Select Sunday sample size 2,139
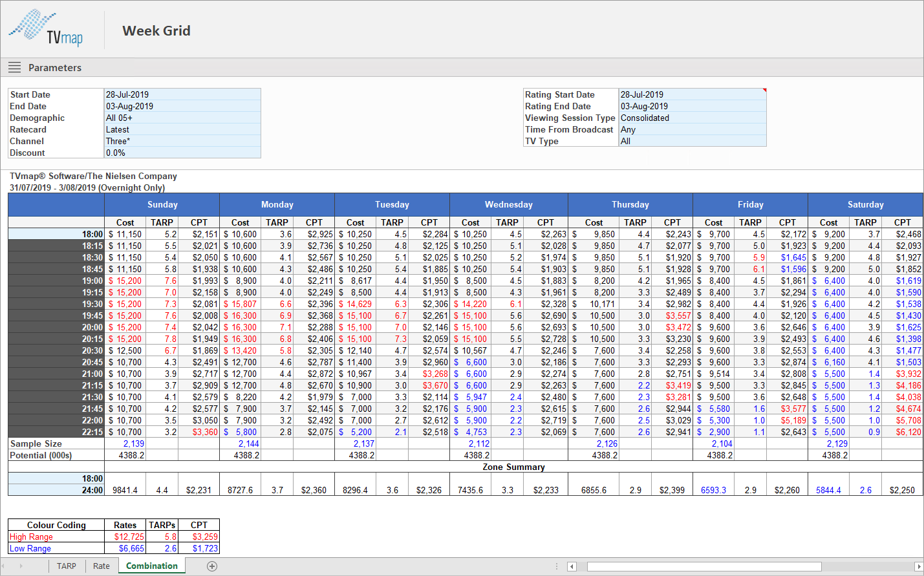 (125, 443)
